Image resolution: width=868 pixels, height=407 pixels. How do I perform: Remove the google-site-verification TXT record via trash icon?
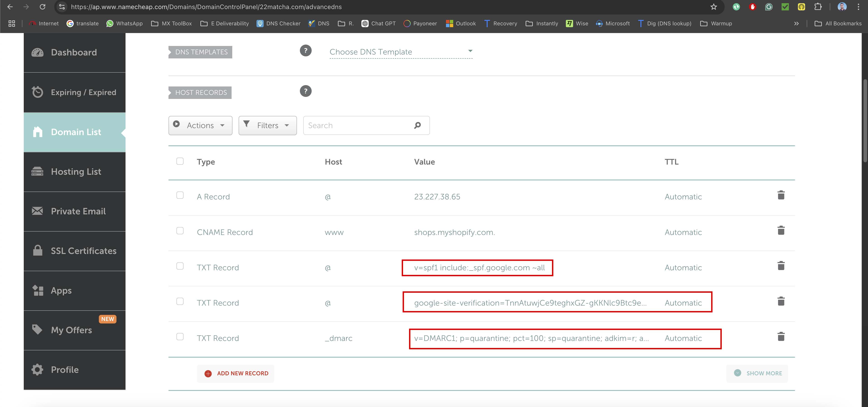point(781,301)
